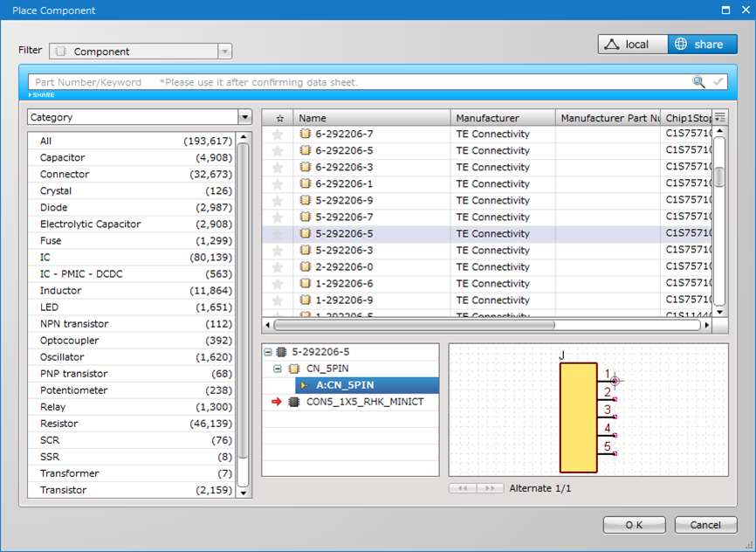Click the checkmark icon in search bar
This screenshot has height=552, width=756.
[x=718, y=82]
